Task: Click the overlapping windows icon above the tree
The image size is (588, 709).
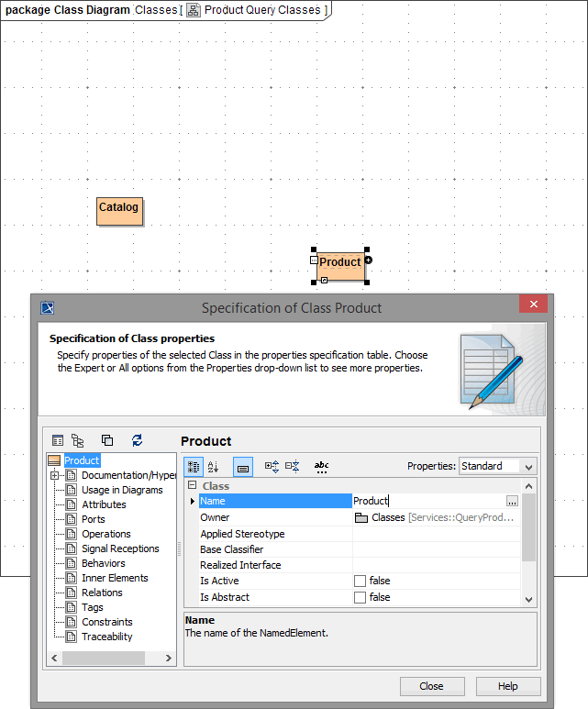Action: (x=107, y=441)
